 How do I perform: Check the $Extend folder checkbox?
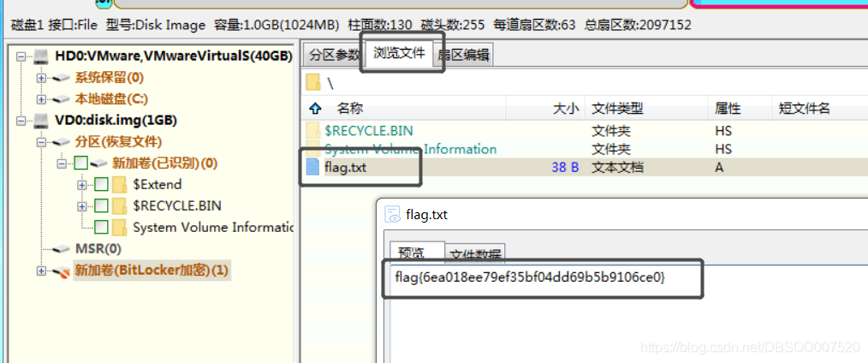point(101,184)
